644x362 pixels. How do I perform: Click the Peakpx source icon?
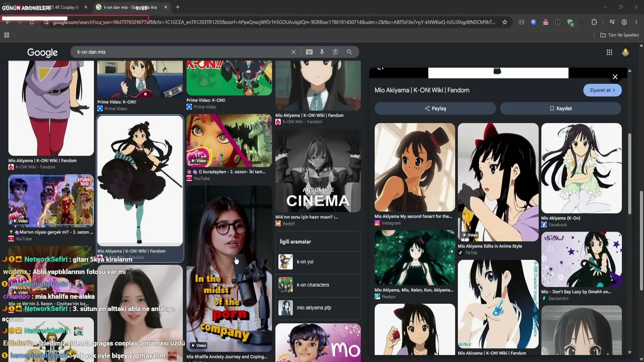pyautogui.click(x=377, y=297)
